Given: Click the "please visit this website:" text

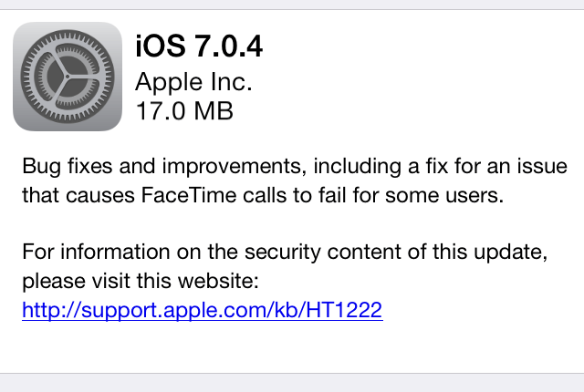Looking at the screenshot, I should pos(141,281).
